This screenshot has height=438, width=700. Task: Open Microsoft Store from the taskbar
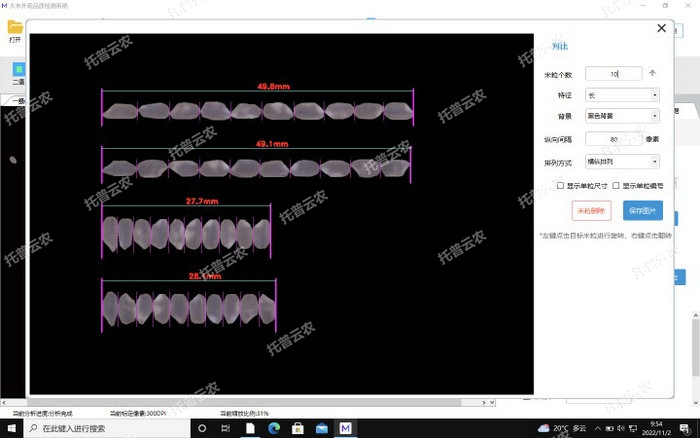click(x=297, y=428)
